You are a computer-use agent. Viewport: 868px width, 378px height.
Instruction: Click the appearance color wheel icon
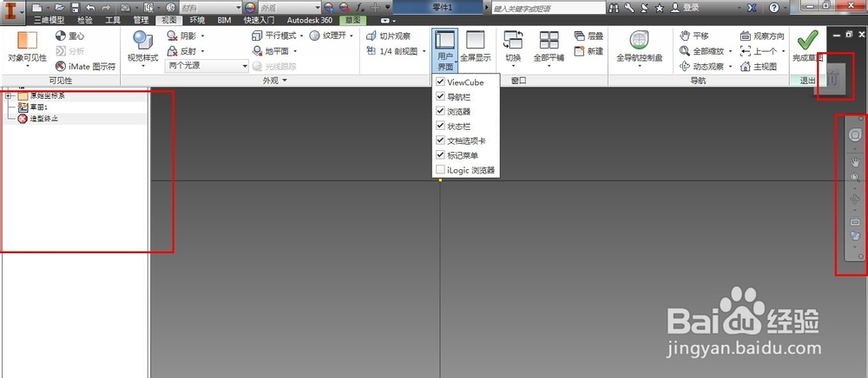coord(250,8)
